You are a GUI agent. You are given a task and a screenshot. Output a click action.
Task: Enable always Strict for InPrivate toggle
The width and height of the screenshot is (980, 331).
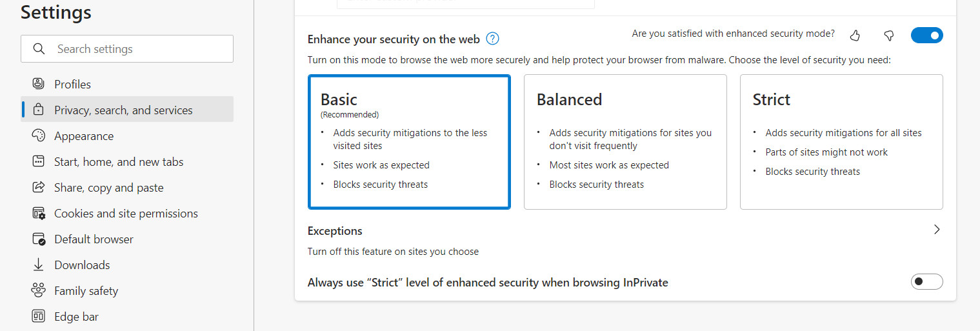pyautogui.click(x=926, y=282)
